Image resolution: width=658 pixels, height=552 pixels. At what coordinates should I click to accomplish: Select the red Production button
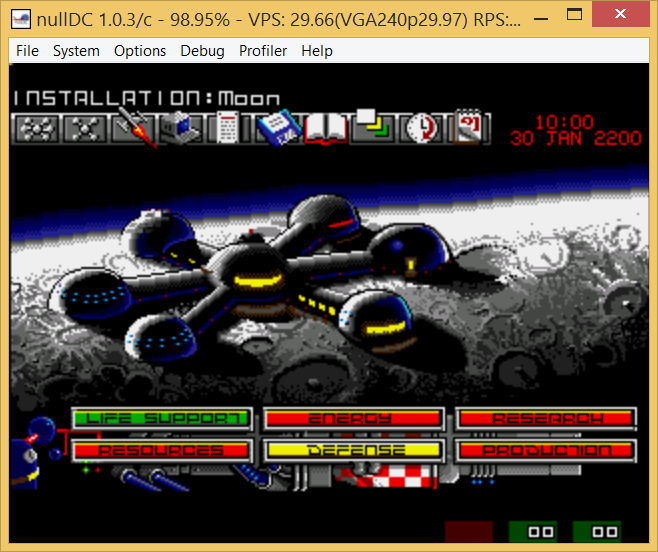(546, 451)
